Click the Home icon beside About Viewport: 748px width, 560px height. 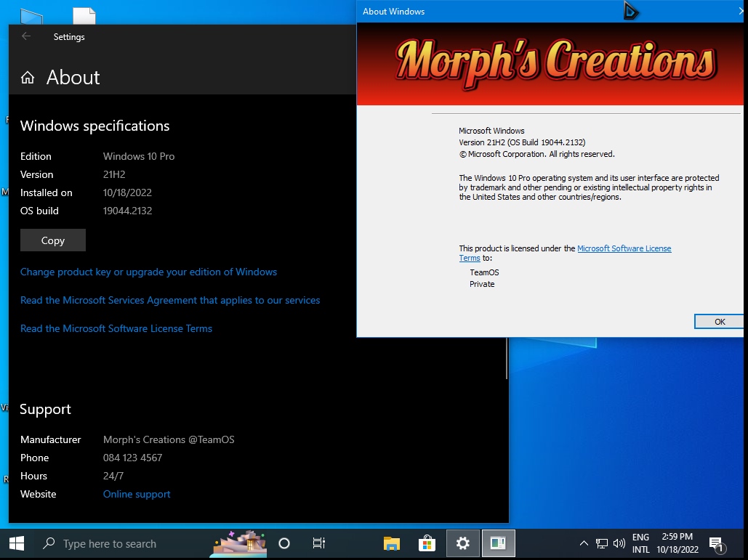[28, 78]
